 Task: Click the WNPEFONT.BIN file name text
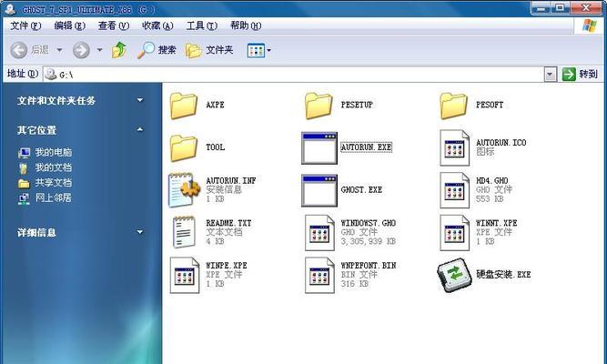coord(369,266)
